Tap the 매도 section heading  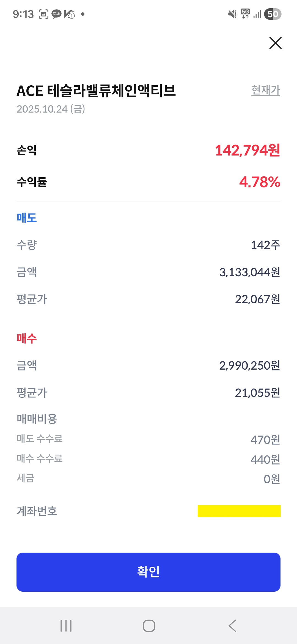(27, 218)
